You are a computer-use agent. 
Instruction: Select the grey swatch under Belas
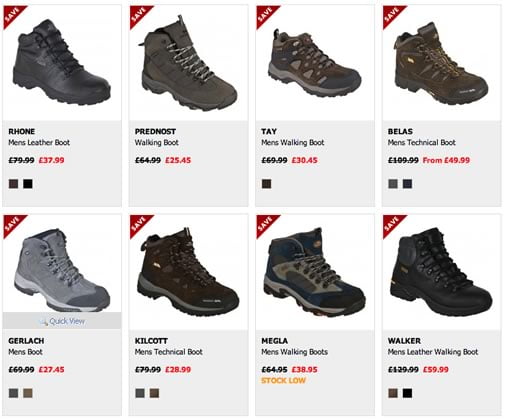(x=393, y=184)
